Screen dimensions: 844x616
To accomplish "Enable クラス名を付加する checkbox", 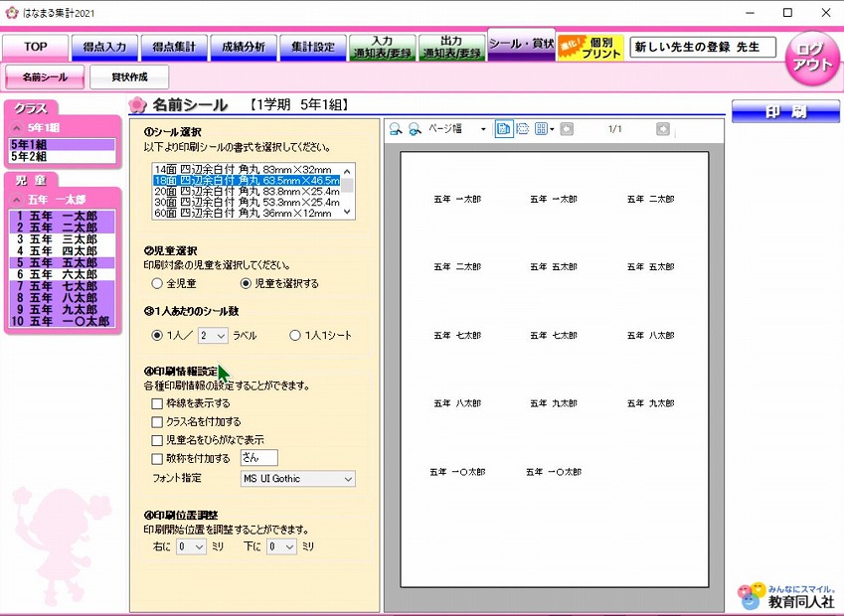I will (x=157, y=422).
